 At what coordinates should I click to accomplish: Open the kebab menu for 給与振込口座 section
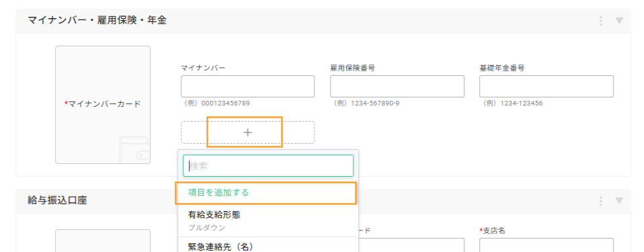click(601, 201)
